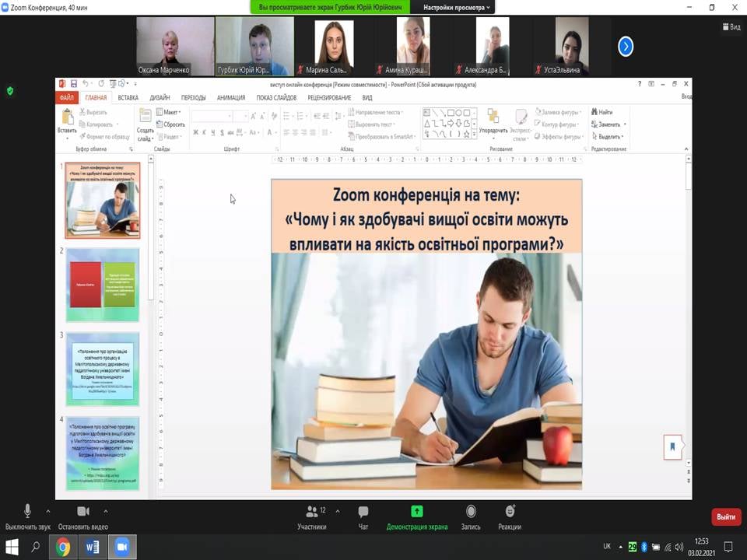
Task: Open the АНИМАЦИЯ ribbon tab
Action: coord(231,98)
